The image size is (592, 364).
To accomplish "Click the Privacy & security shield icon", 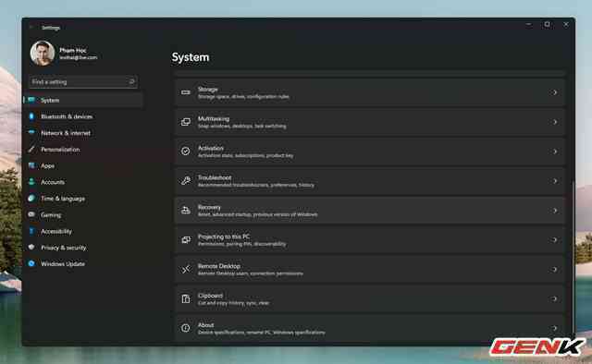I will point(31,247).
